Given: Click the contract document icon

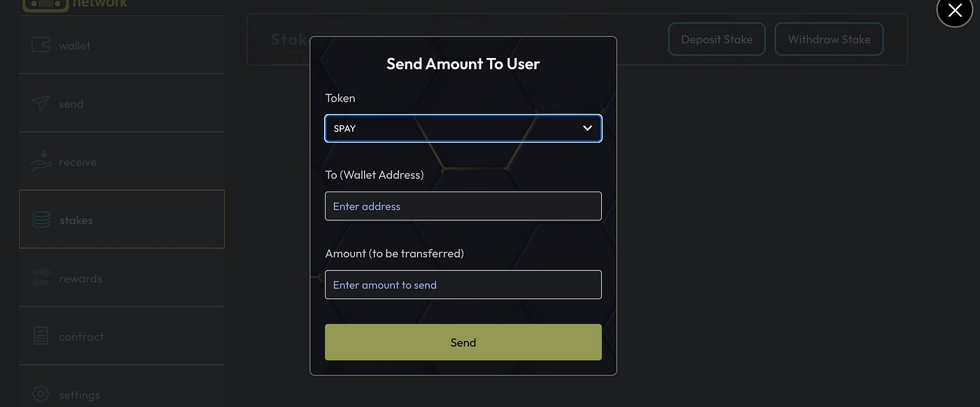Looking at the screenshot, I should (x=41, y=336).
